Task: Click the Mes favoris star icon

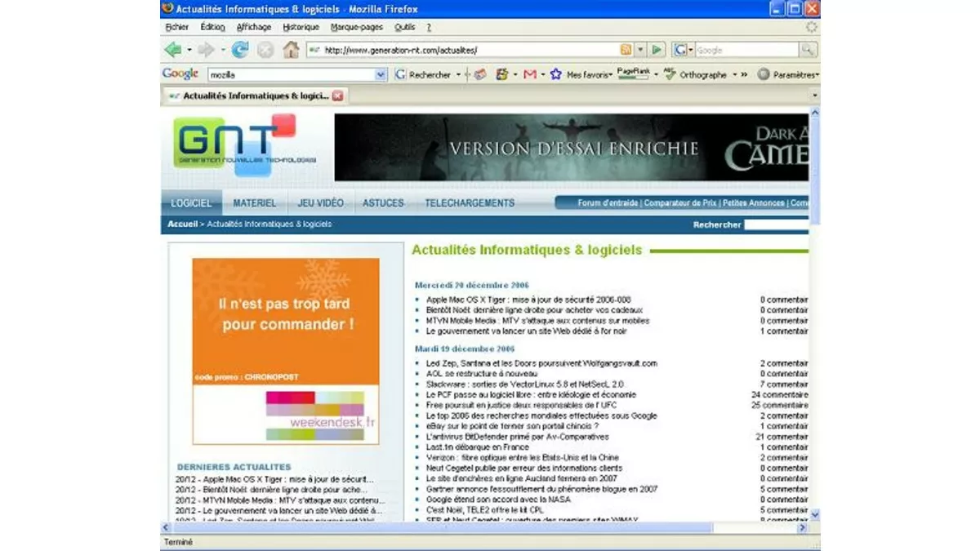Action: (x=556, y=74)
